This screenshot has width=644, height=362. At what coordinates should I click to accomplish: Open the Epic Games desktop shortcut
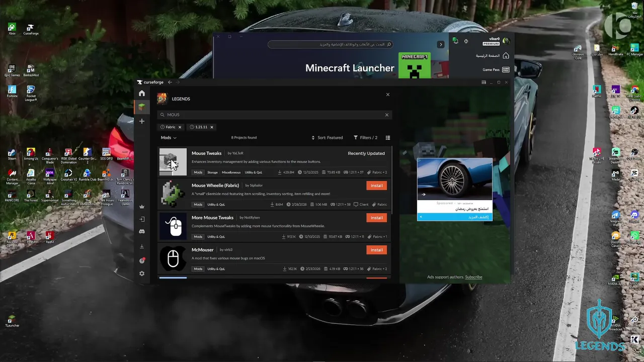(x=12, y=70)
